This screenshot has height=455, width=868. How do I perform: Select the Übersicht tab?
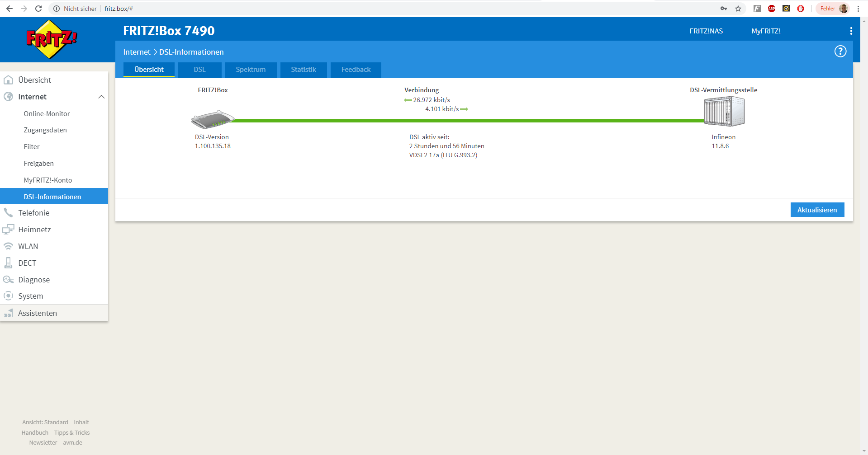tap(149, 70)
